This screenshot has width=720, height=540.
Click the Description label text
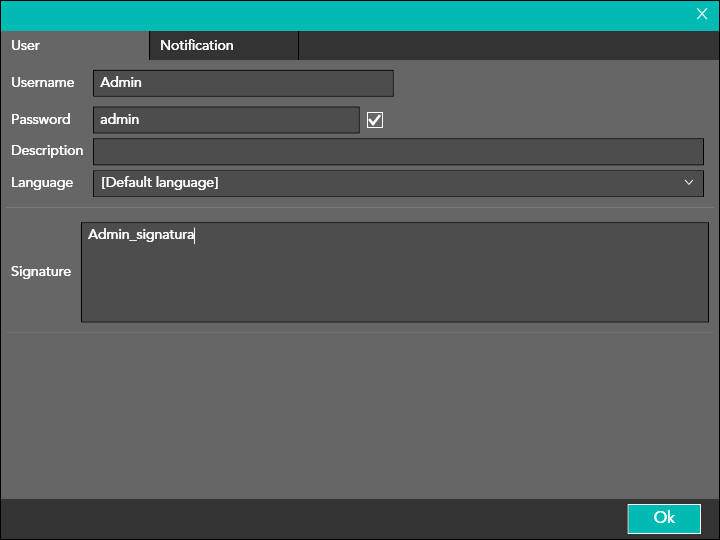(47, 150)
